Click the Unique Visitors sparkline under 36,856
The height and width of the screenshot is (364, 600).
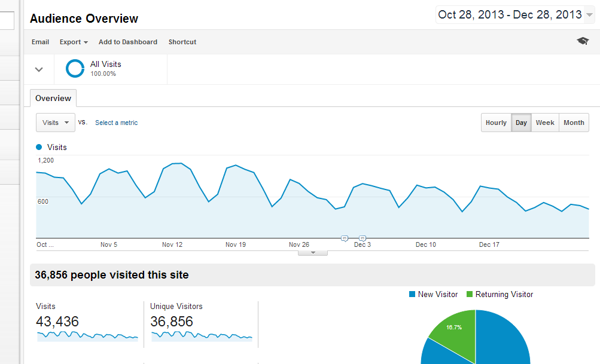pyautogui.click(x=202, y=336)
